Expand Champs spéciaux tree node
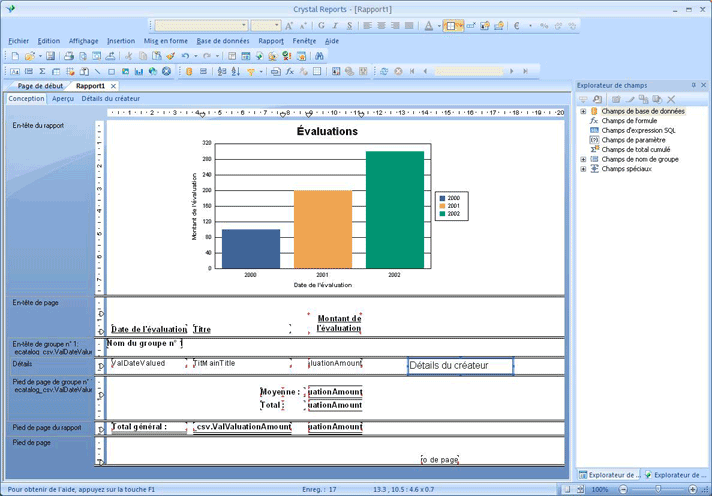Screen dimensions: 712x496 click(x=583, y=168)
